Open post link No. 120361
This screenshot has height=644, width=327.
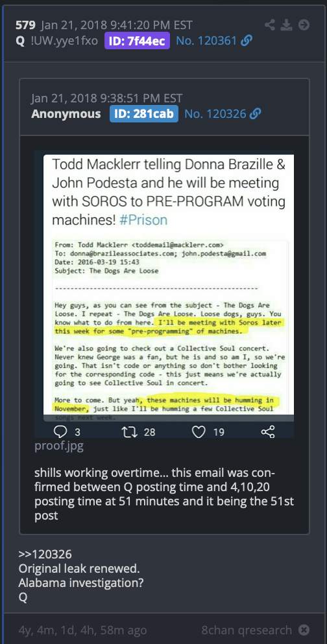pos(206,41)
